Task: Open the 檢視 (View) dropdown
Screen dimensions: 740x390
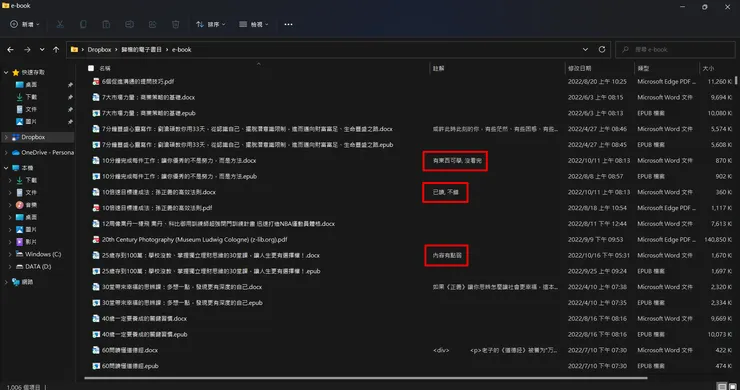Action: coord(254,24)
